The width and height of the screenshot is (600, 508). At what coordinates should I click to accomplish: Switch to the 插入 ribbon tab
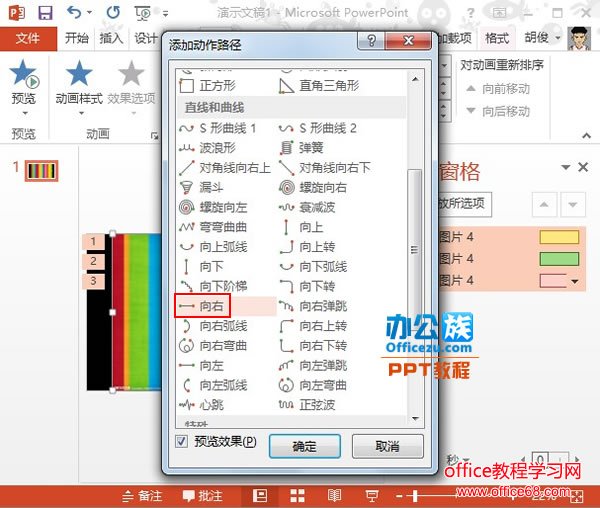click(x=111, y=38)
